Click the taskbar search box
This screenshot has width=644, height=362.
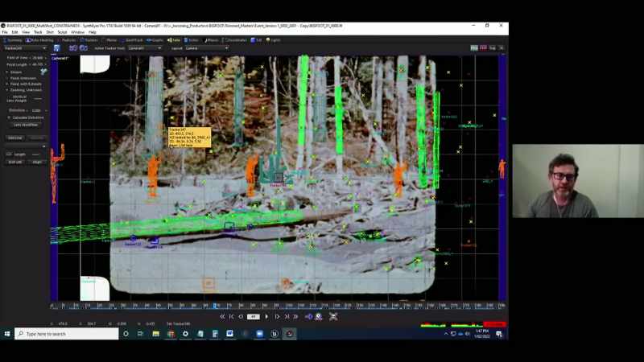tap(67, 334)
